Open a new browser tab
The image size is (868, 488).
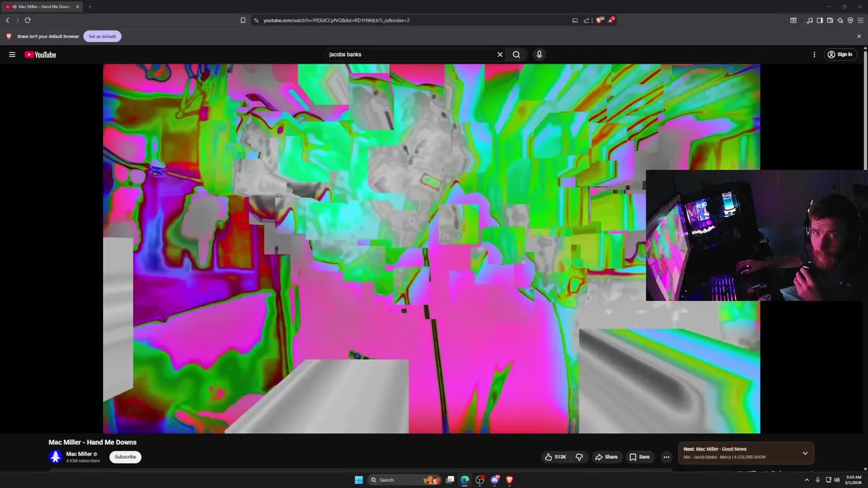tap(90, 7)
